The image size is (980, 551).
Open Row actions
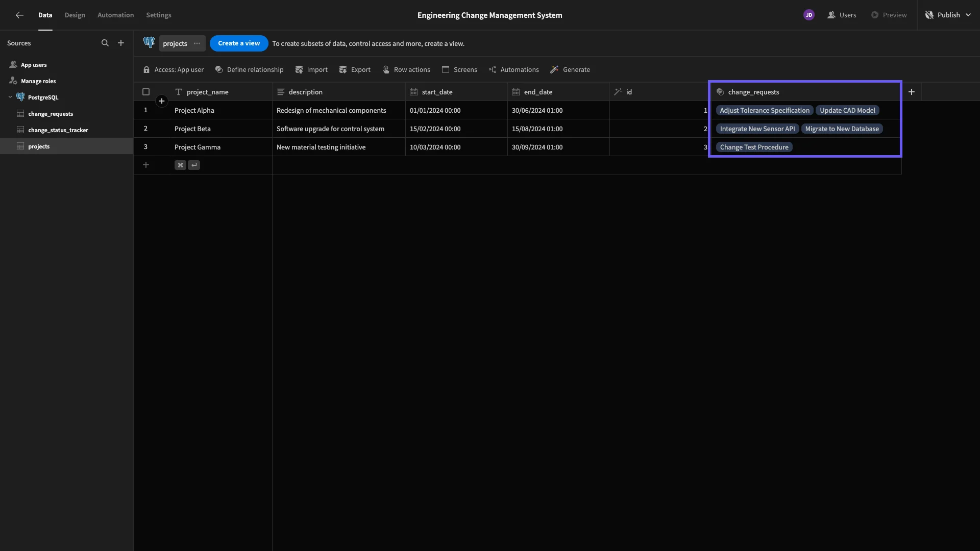406,70
